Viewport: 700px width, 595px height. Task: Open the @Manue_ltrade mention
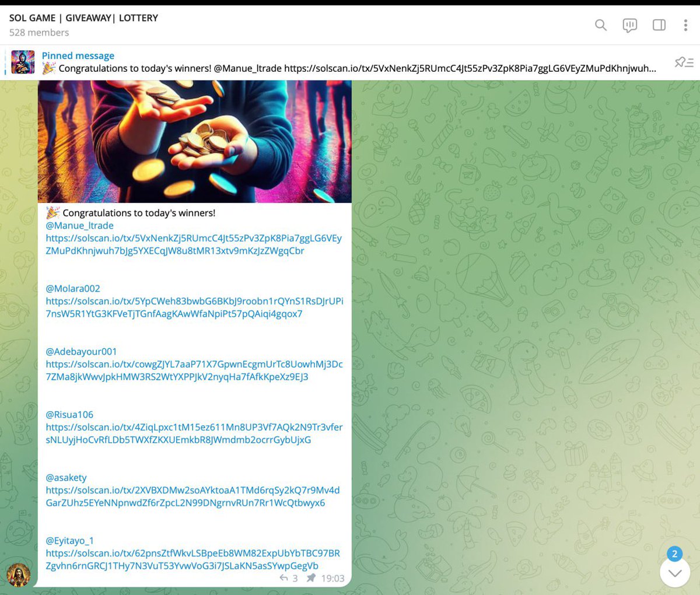79,226
